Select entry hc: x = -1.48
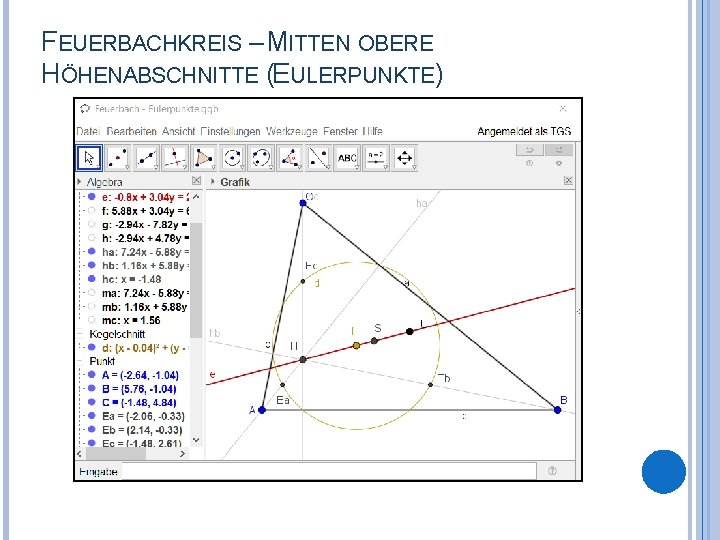Image resolution: width=720 pixels, height=540 pixels. click(x=132, y=279)
